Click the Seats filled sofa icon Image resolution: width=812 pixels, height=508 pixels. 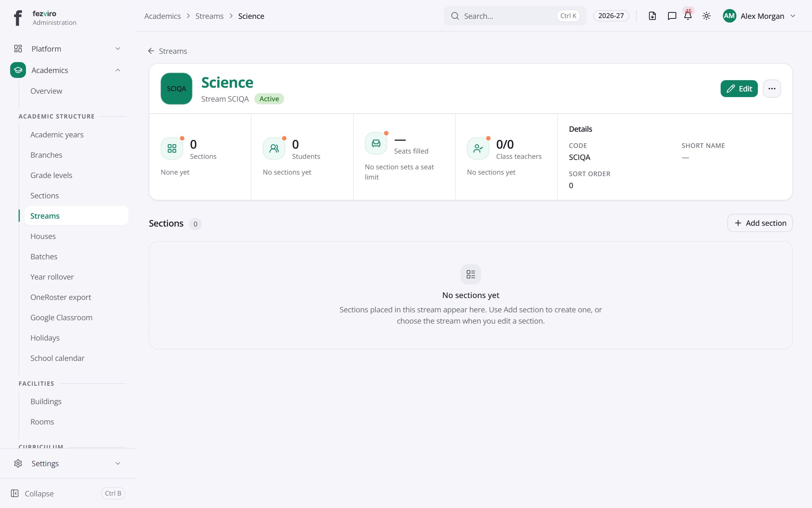coord(376,143)
